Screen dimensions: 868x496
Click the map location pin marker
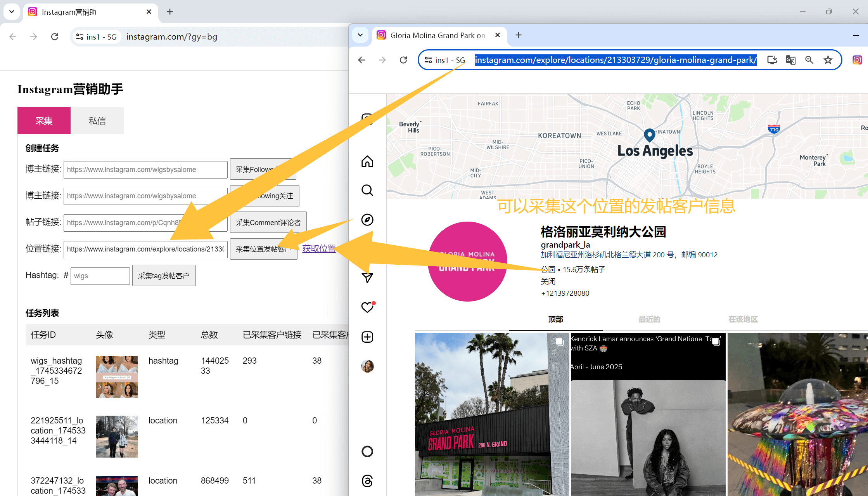[649, 135]
